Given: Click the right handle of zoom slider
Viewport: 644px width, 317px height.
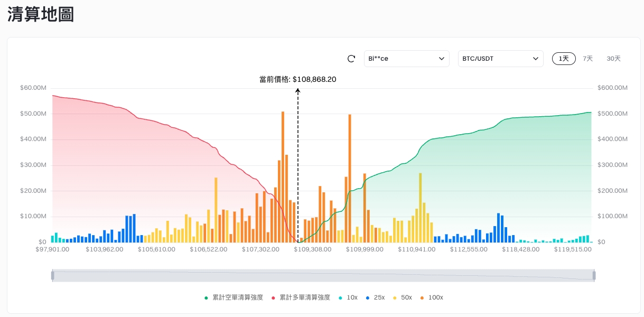Looking at the screenshot, I should pos(594,275).
